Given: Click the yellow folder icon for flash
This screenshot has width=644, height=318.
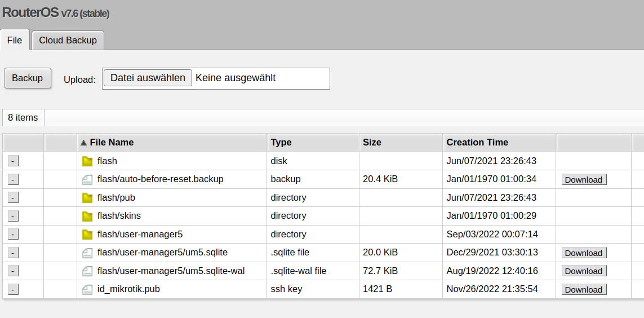Looking at the screenshot, I should pos(87,161).
